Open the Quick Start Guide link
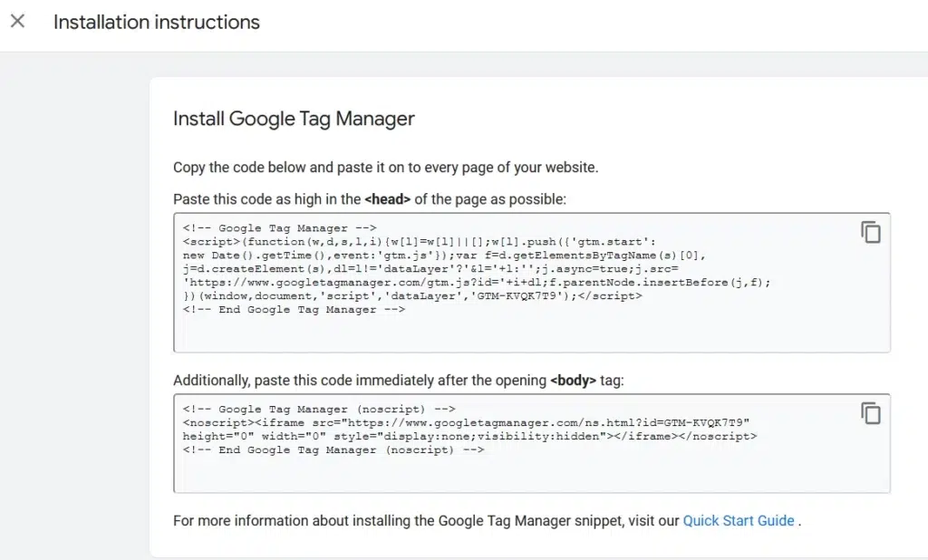928x560 pixels. click(739, 521)
